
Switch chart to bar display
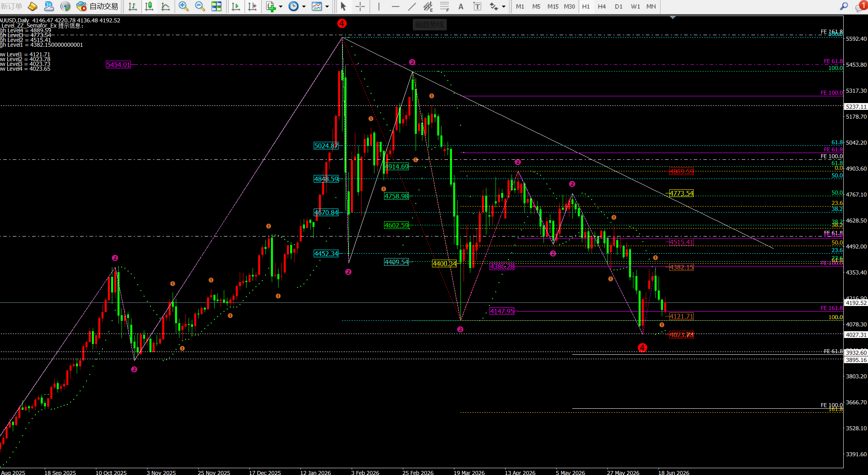pyautogui.click(x=132, y=6)
